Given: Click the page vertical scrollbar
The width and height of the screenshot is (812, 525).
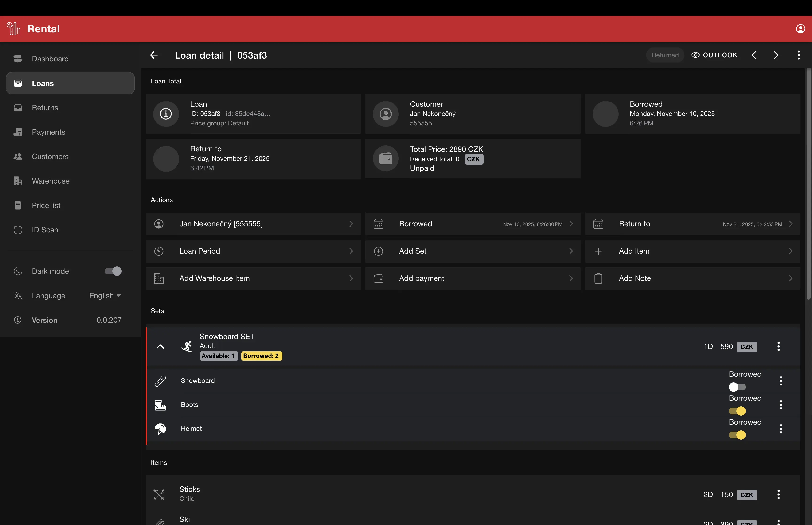Looking at the screenshot, I should click(x=808, y=184).
